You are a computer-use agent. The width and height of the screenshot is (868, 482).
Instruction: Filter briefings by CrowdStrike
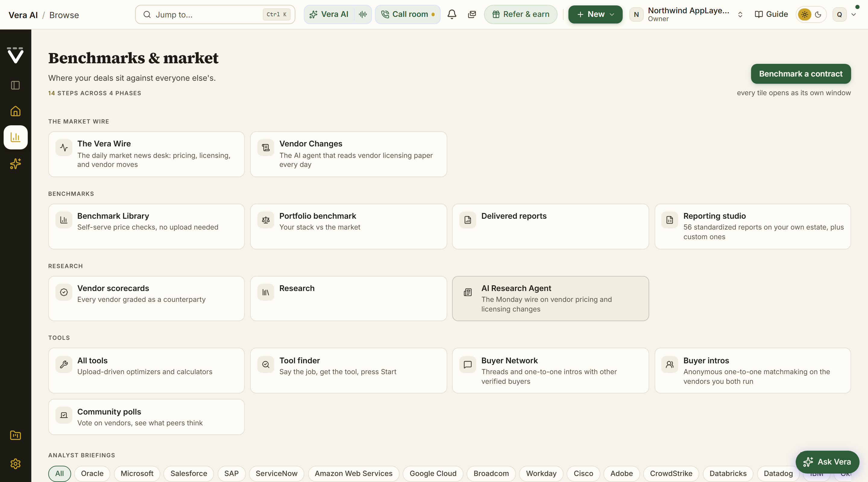click(671, 473)
